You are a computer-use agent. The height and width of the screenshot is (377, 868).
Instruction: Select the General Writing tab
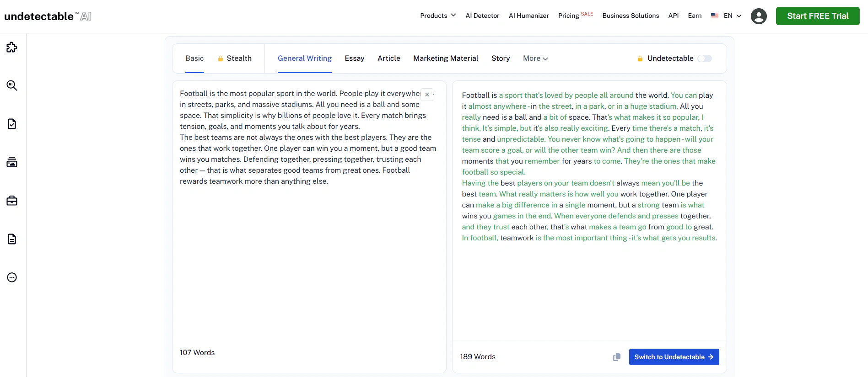coord(305,58)
